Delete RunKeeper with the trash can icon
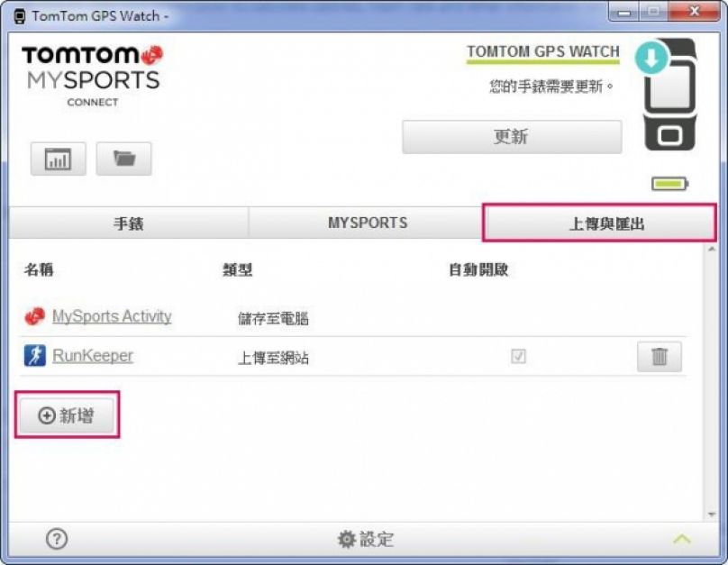Viewport: 728px width, 565px height. [660, 357]
